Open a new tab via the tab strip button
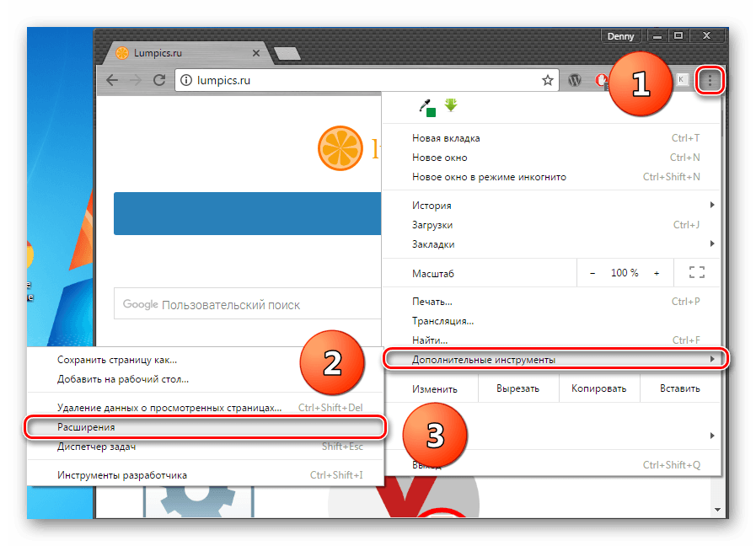Viewport: 756px width, 546px height. tap(287, 53)
